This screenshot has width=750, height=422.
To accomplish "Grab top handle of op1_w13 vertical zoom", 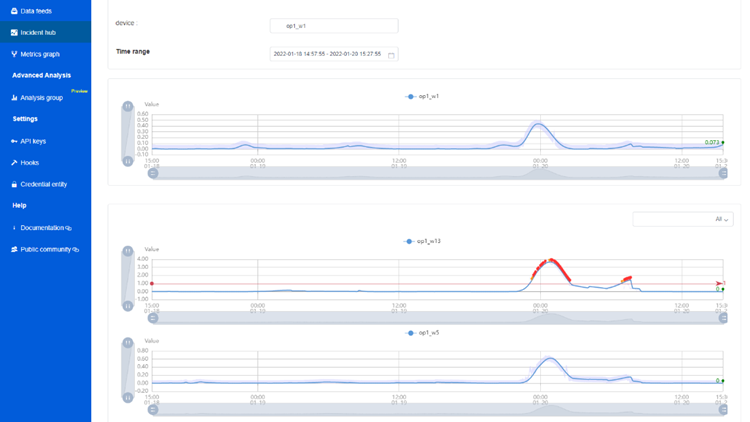I will point(128,251).
